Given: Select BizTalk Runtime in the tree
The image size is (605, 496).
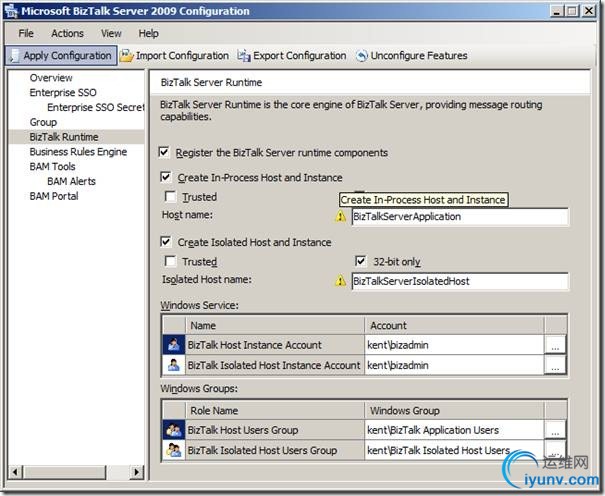Looking at the screenshot, I should (x=64, y=137).
